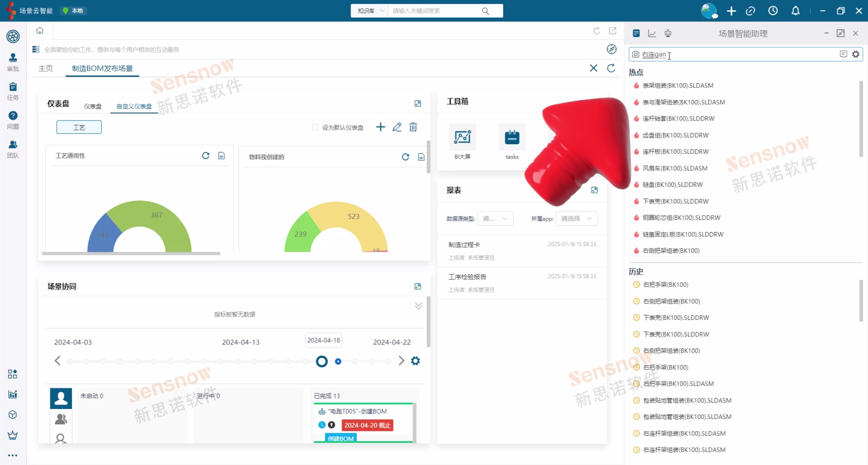Open timeline settings gear icon
This screenshot has width=868, height=465.
(415, 361)
